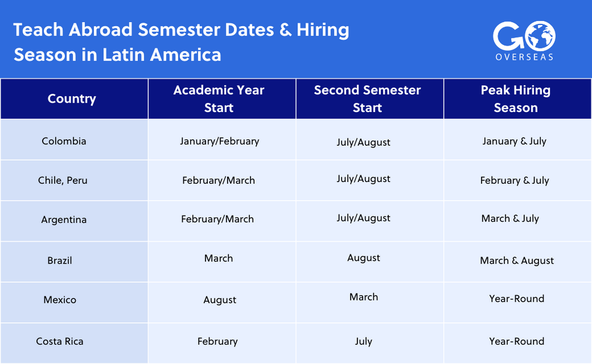This screenshot has width=592, height=364.
Task: Click the Teach Abroad Semester Dates title
Action: click(x=181, y=42)
